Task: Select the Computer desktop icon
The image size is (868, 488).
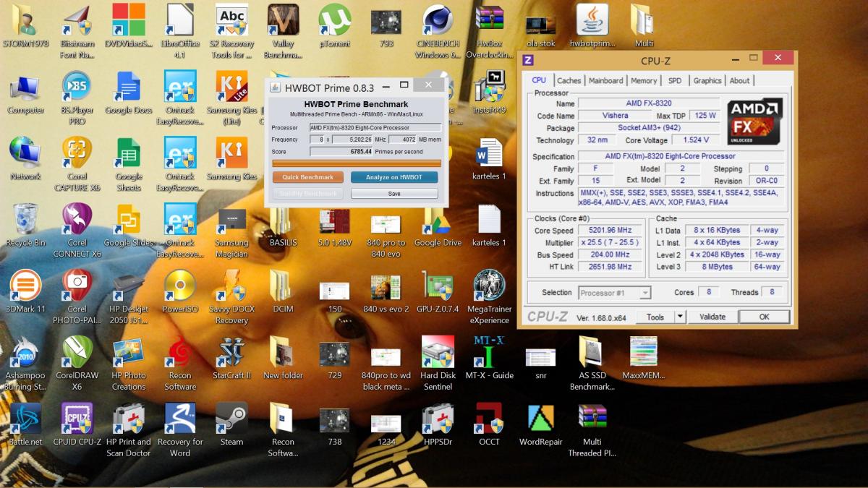Action: tap(25, 93)
